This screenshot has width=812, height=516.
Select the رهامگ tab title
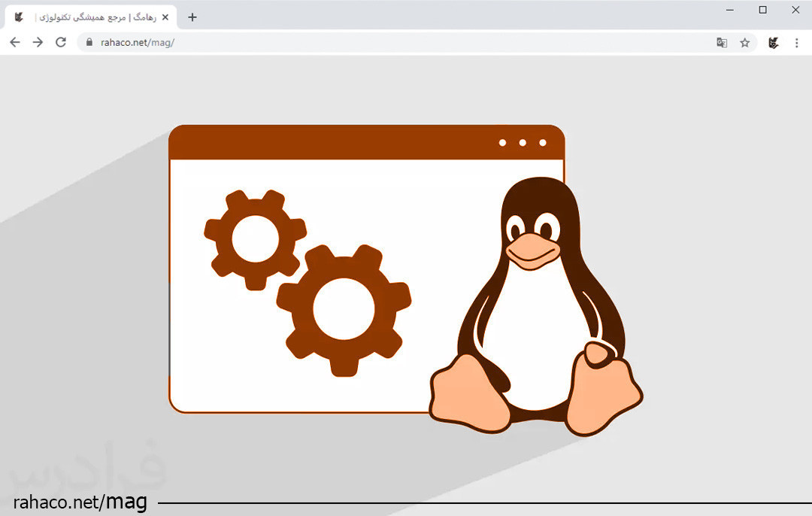pyautogui.click(x=92, y=17)
